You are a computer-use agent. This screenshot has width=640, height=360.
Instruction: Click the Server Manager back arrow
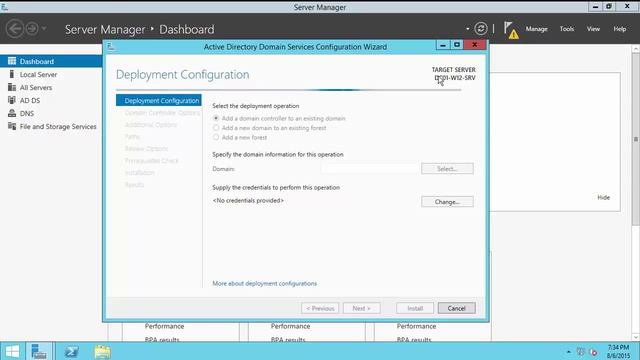(15, 29)
